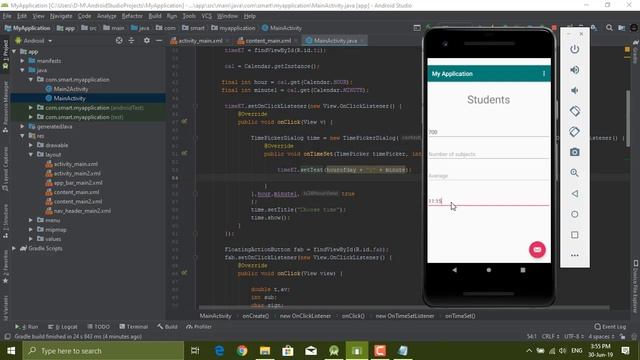The height and width of the screenshot is (360, 640).
Task: Open emulator extended controls (three dots)
Action: pyautogui.click(x=575, y=255)
